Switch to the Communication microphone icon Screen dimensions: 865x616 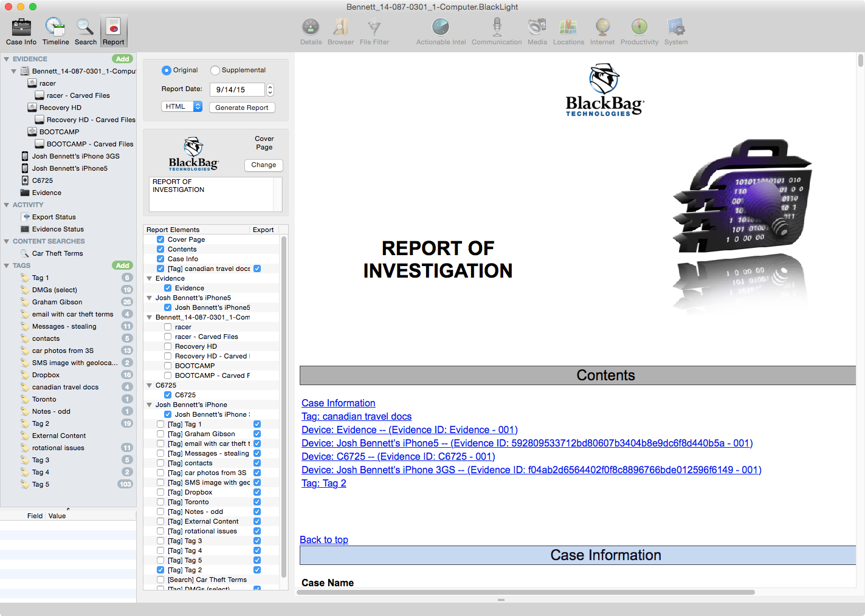coord(497,28)
